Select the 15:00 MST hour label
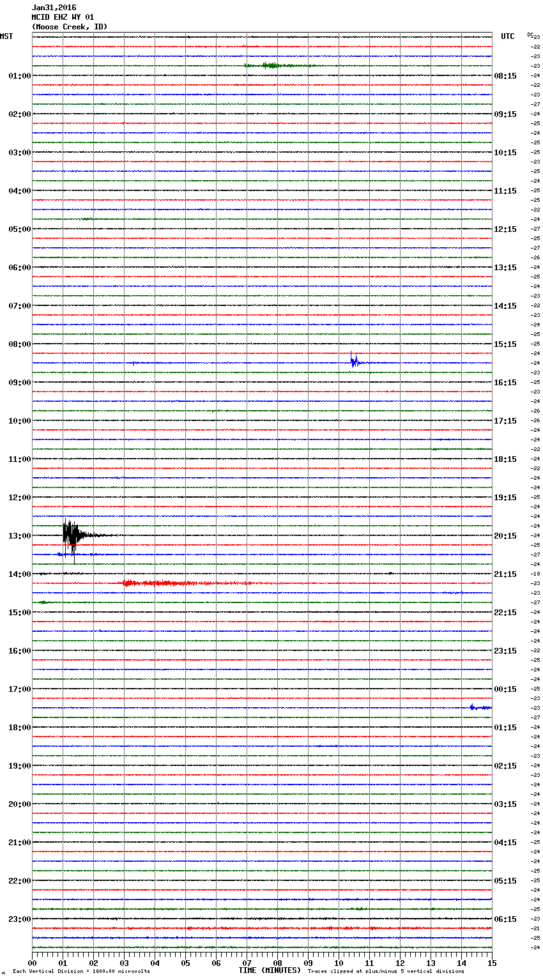Screen dimensions: 543x980 pos(19,613)
